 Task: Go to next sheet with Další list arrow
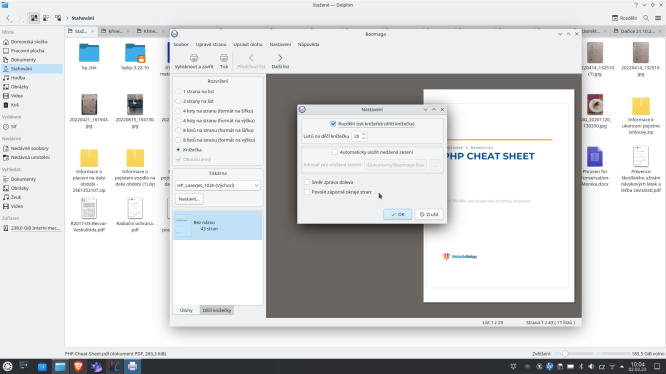280,58
